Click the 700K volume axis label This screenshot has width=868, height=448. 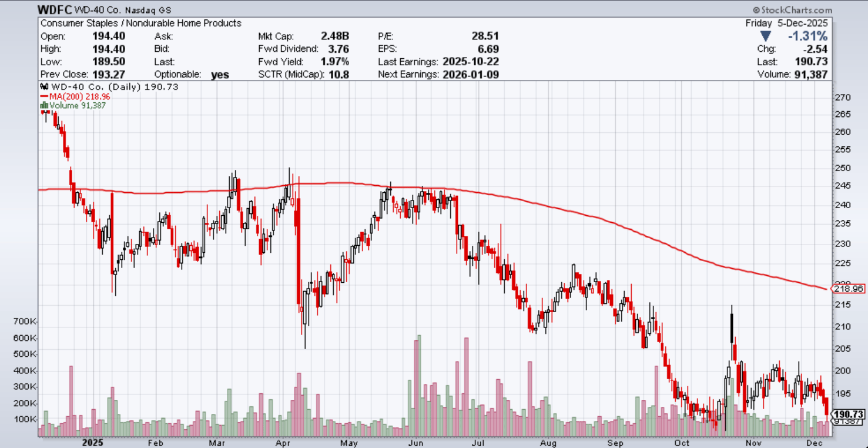pyautogui.click(x=24, y=322)
